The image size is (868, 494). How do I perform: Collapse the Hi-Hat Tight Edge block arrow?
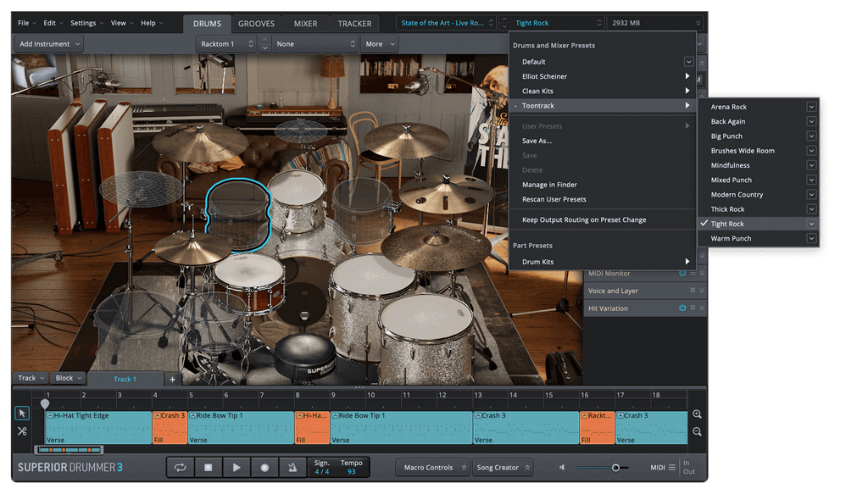click(x=50, y=415)
